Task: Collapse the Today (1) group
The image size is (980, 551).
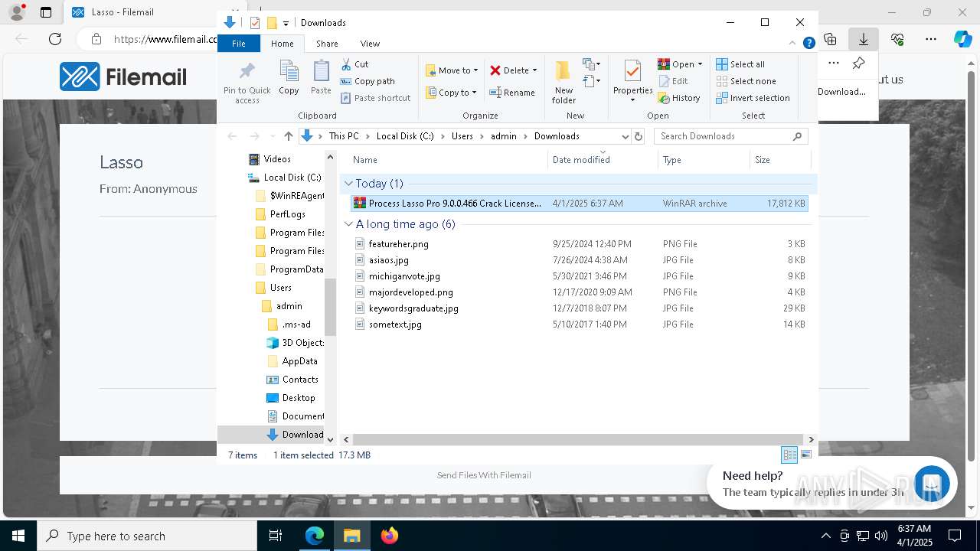Action: point(348,184)
